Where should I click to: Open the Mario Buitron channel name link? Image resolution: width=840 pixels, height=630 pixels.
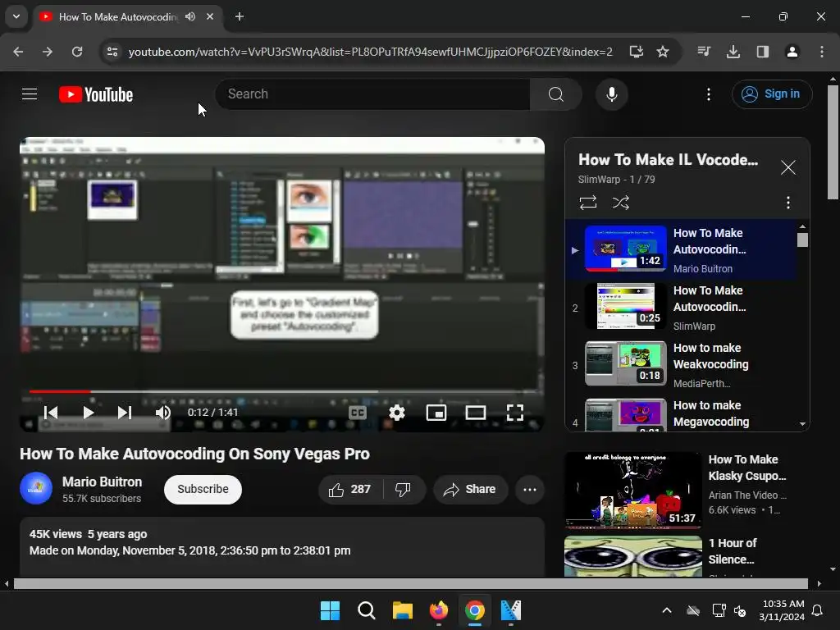click(102, 482)
